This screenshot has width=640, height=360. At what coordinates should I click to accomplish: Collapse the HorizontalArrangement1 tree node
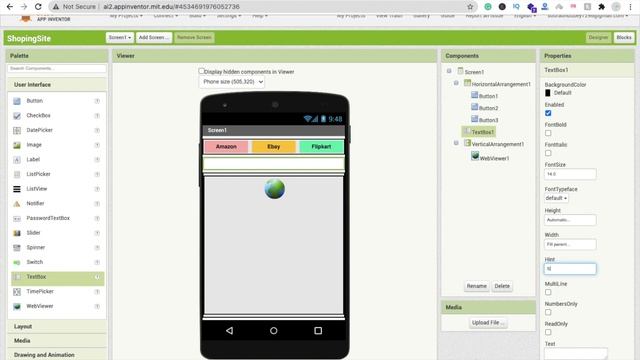pyautogui.click(x=456, y=83)
